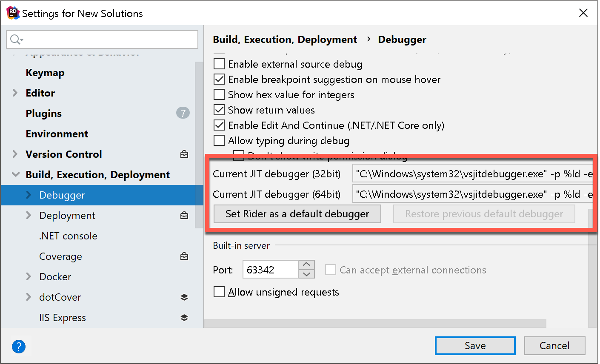
Task: Select dotCover in the settings tree
Action: pos(60,297)
